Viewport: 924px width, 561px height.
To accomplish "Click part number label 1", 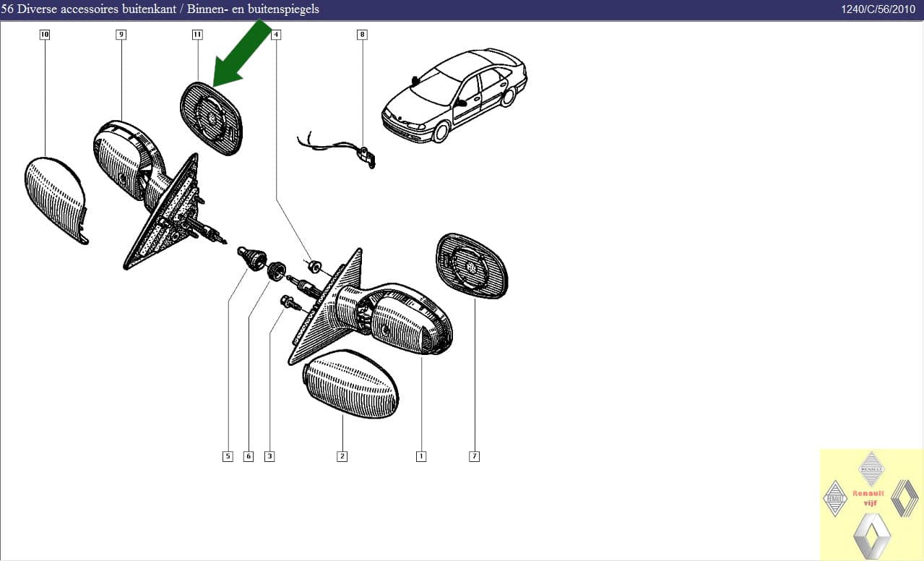I will point(420,456).
